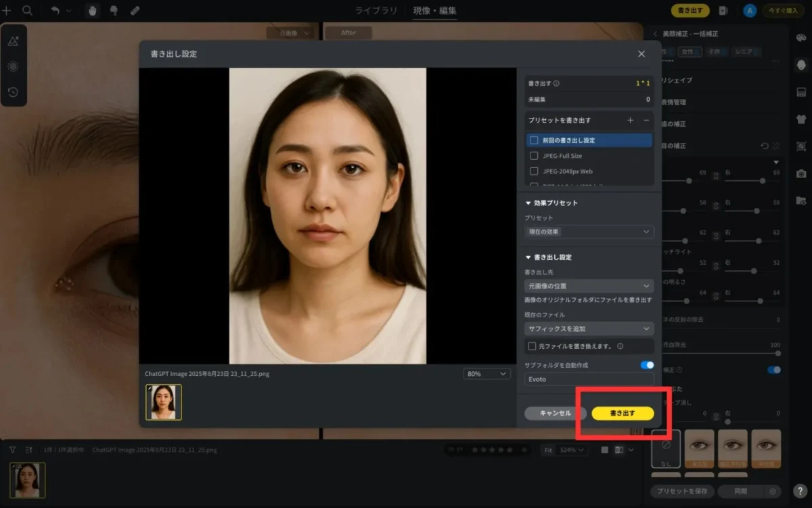Open the account avatar A
Screen dimensions: 812x508
pyautogui.click(x=750, y=11)
